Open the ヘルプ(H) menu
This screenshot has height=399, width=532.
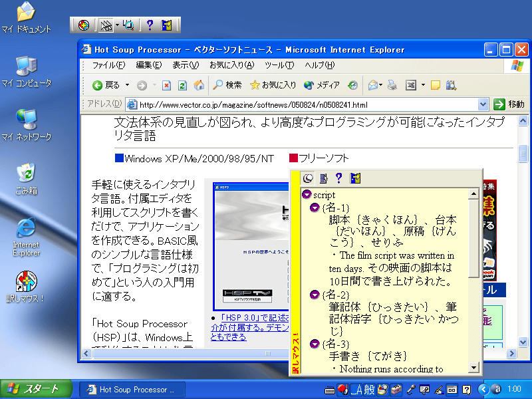[319, 65]
